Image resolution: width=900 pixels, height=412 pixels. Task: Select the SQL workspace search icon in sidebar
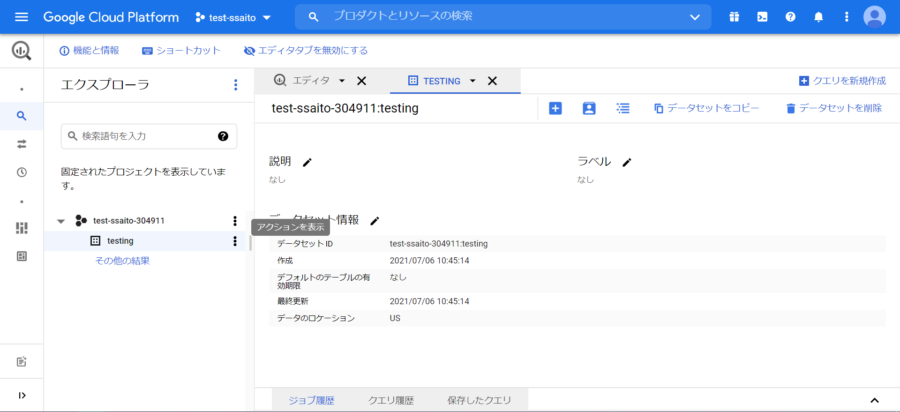pos(22,116)
